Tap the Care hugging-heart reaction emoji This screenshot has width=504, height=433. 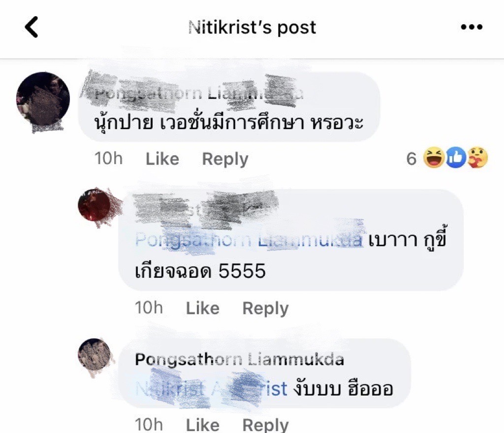point(477,158)
